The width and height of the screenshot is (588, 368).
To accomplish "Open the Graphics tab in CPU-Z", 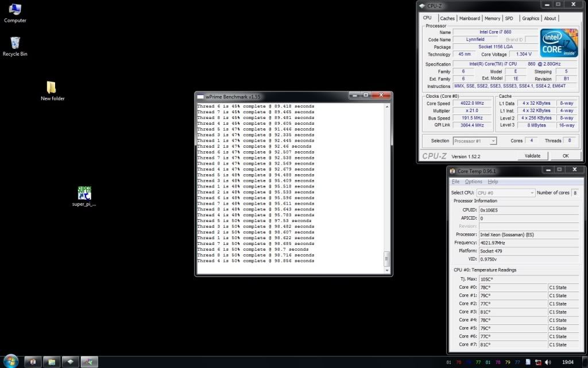I will 531,18.
